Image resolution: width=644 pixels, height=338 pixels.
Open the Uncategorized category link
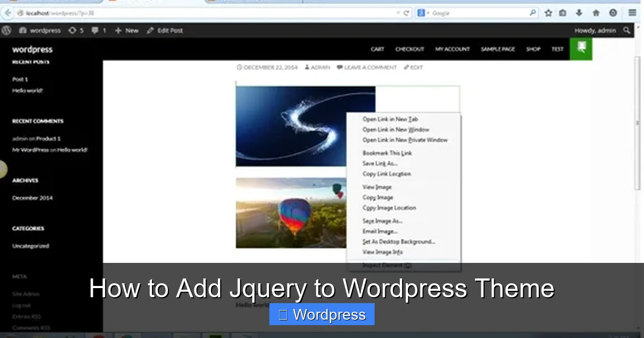tap(31, 246)
